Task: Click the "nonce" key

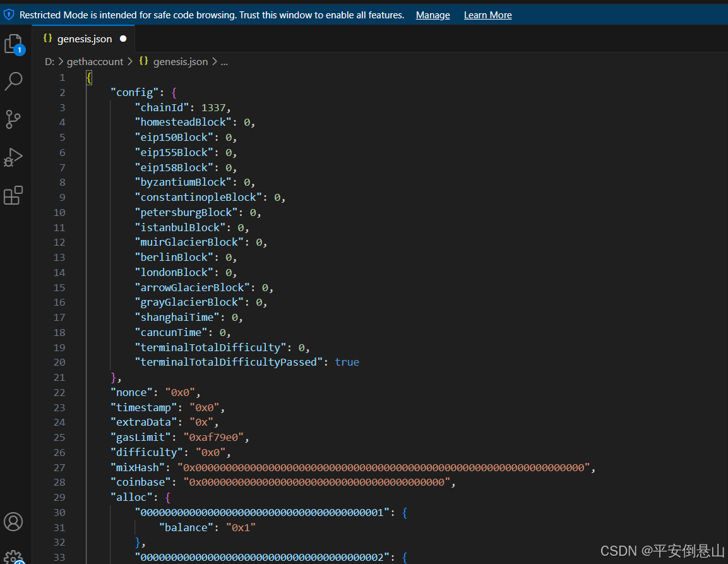Action: point(131,393)
